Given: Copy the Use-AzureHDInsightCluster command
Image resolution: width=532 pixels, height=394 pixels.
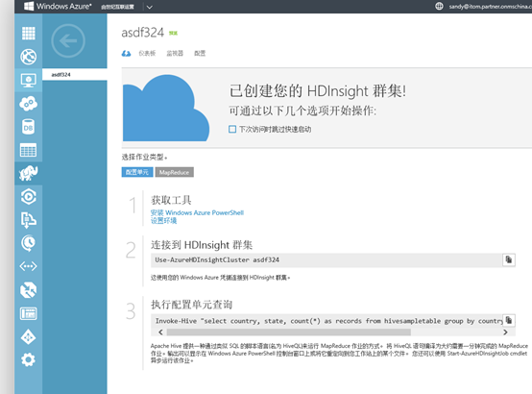Looking at the screenshot, I should tap(509, 259).
